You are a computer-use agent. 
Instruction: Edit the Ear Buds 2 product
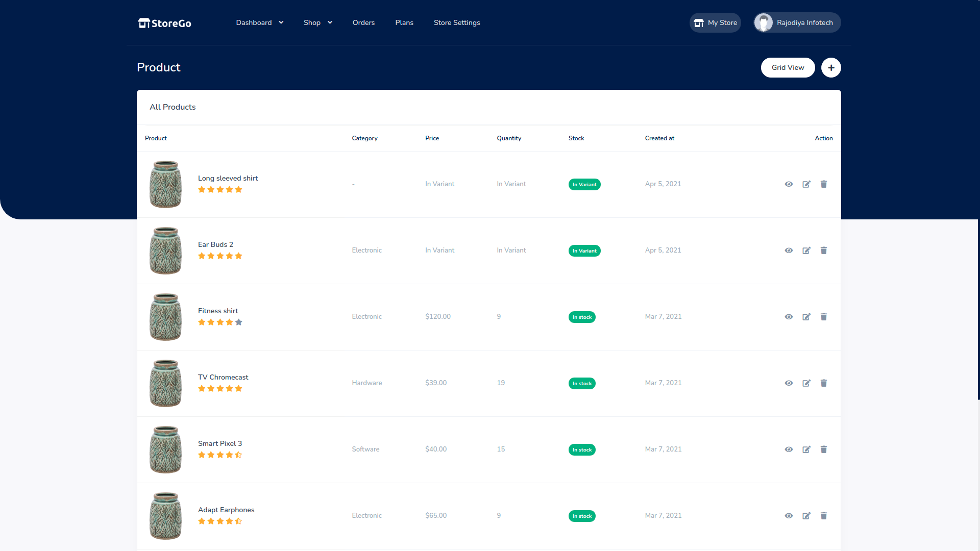point(806,251)
